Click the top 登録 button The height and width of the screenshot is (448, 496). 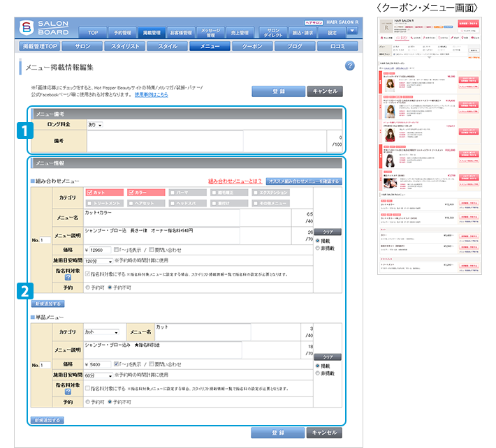tap(277, 91)
